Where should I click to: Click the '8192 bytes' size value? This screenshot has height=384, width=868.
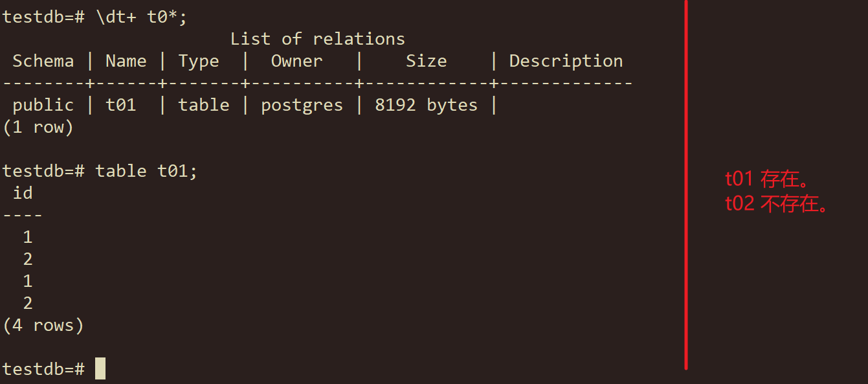point(426,106)
